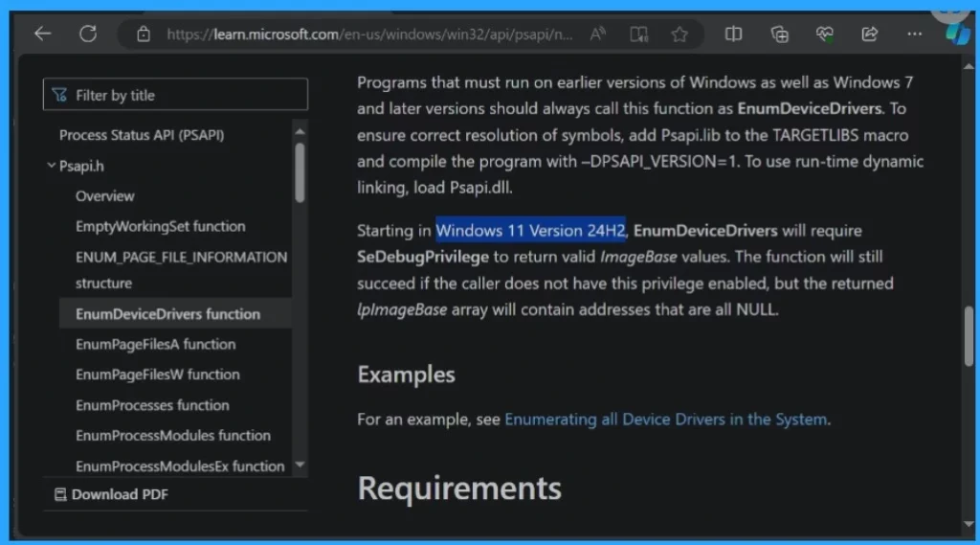The image size is (980, 545).
Task: Open split screen icon
Action: click(x=733, y=34)
